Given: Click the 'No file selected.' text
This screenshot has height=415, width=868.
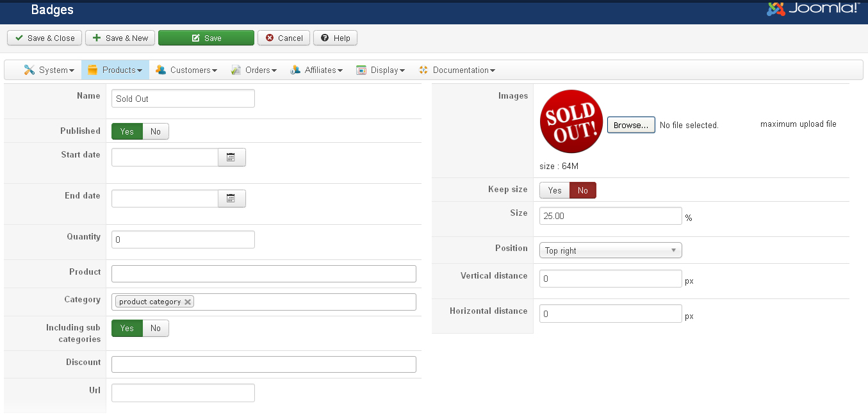Looking at the screenshot, I should tap(689, 126).
